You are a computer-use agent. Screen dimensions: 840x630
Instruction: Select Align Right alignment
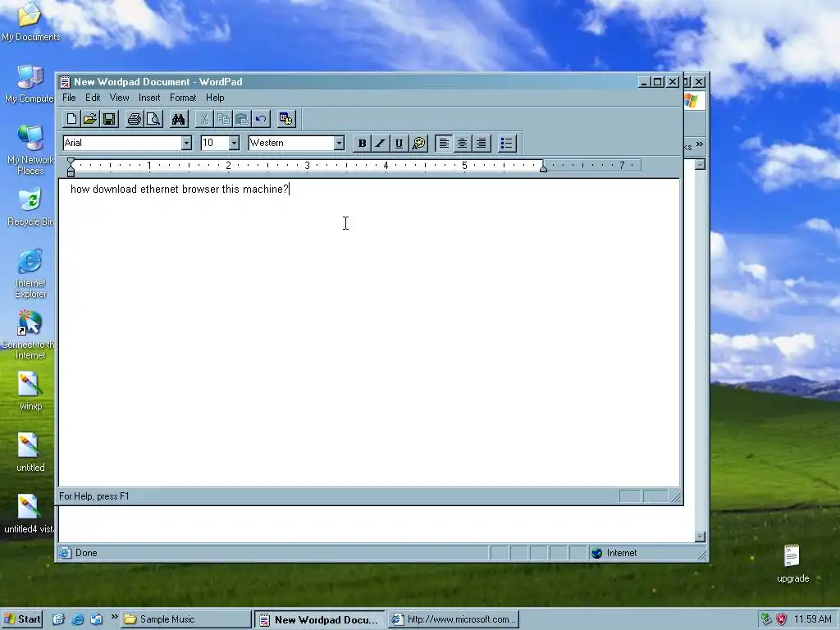(x=481, y=143)
